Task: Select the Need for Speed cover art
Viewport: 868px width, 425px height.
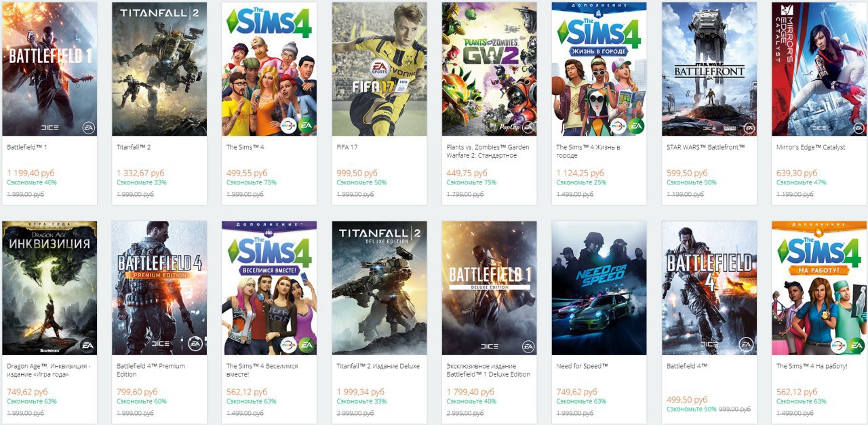Action: point(599,288)
